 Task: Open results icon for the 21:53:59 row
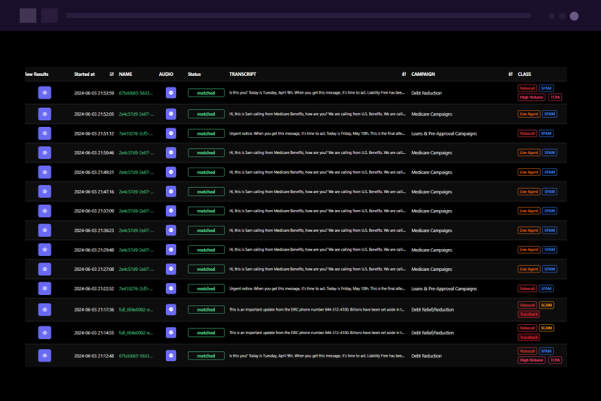44,92
